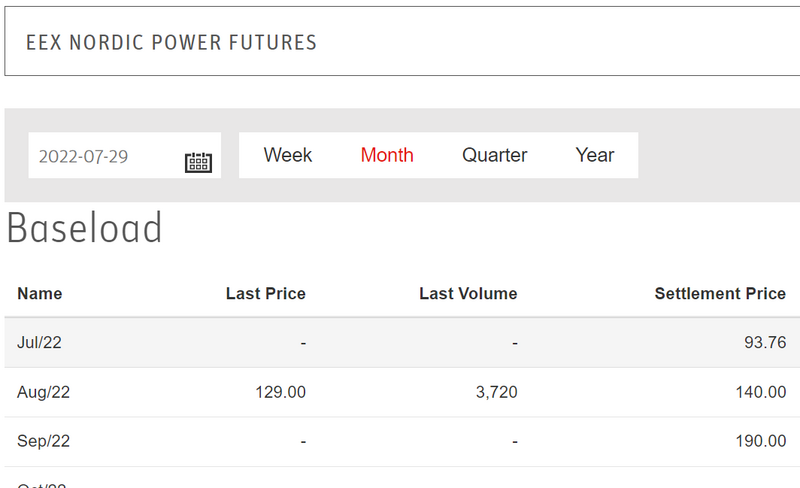Viewport: 800px width, 488px height.
Task: Select the Year tab
Action: pyautogui.click(x=595, y=155)
